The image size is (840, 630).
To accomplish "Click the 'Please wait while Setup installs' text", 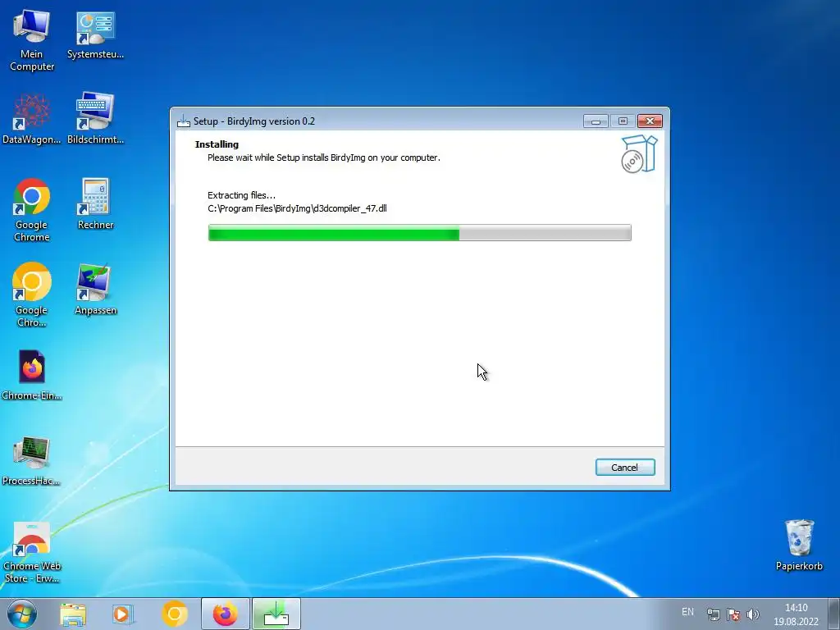I will (323, 157).
